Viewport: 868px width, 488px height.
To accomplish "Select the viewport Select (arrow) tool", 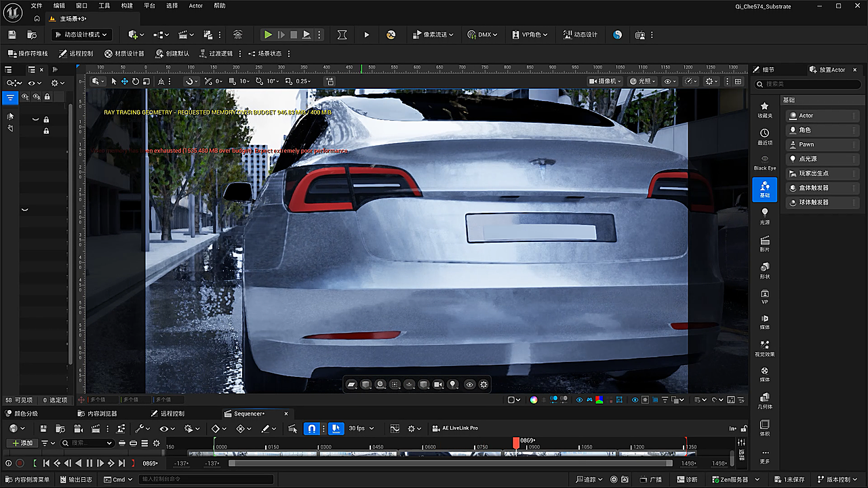I will [114, 81].
